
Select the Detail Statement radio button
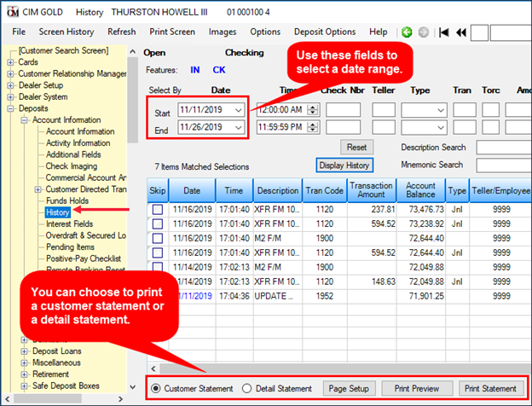pos(247,388)
